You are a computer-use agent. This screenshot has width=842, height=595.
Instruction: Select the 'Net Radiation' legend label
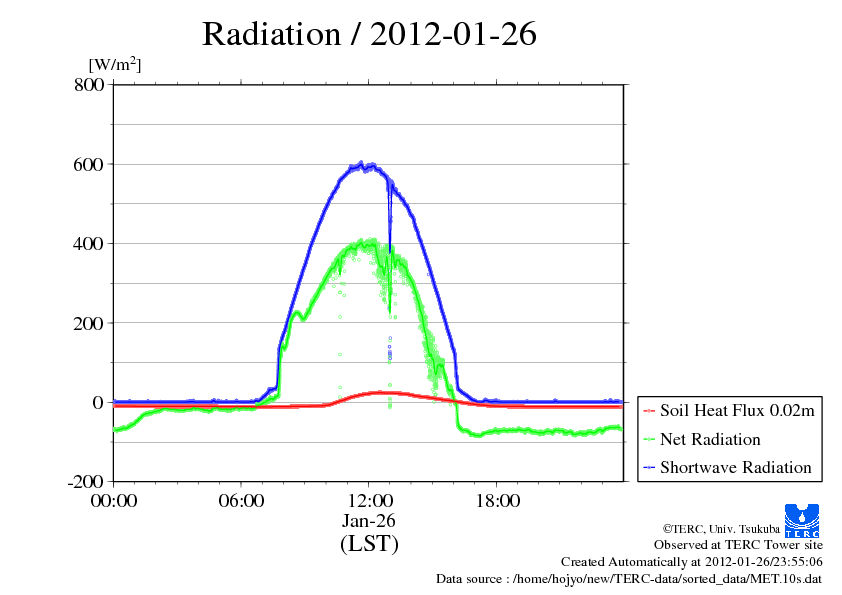tap(710, 439)
